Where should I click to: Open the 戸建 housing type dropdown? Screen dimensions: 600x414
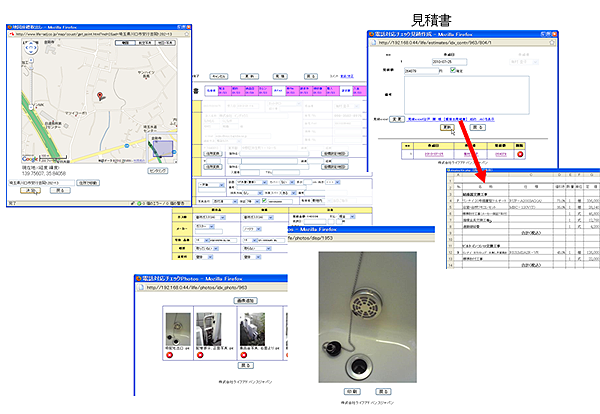211,185
